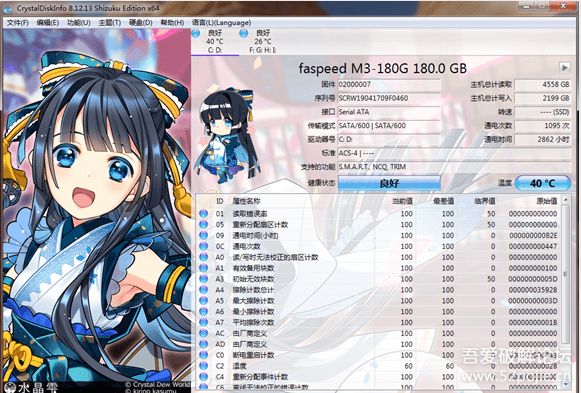Open the 功能(U) menu
Image resolution: width=581 pixels, height=393 pixels.
pos(79,23)
